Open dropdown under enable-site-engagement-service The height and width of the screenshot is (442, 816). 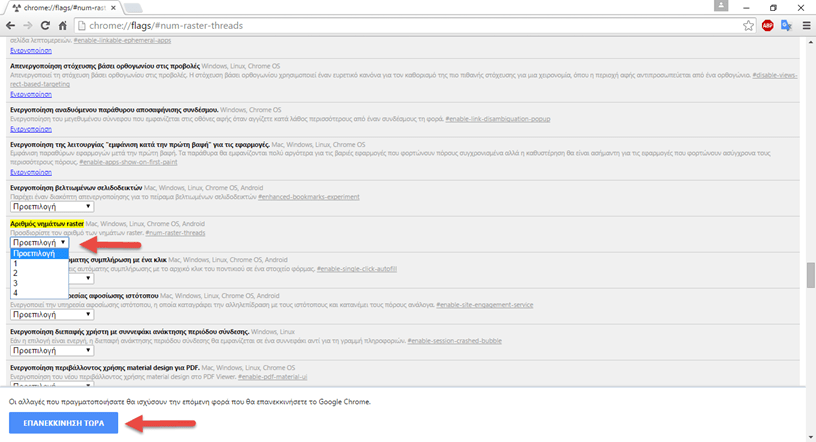point(52,314)
